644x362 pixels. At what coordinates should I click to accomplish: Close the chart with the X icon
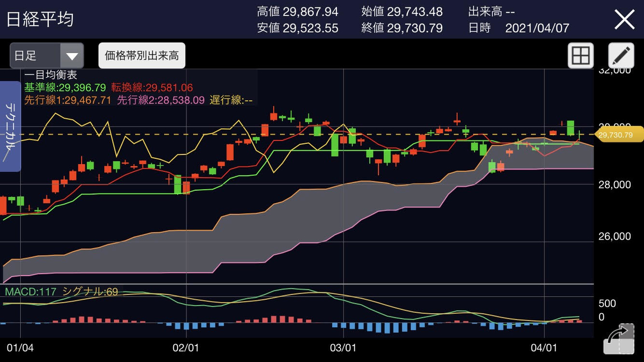click(624, 20)
